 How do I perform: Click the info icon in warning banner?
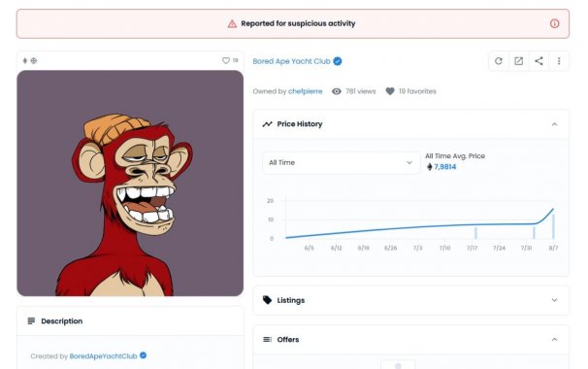coord(554,23)
